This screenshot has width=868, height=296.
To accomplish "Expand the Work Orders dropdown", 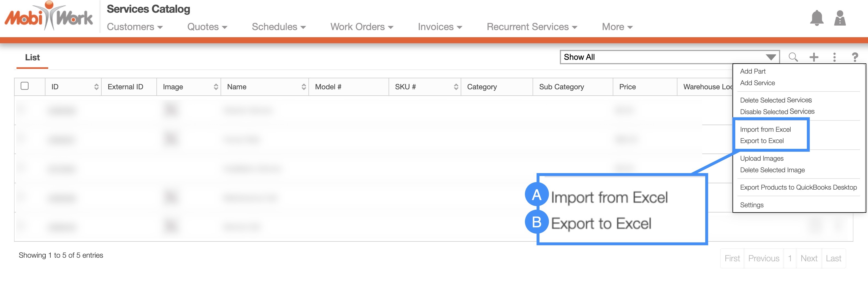I will pos(362,27).
